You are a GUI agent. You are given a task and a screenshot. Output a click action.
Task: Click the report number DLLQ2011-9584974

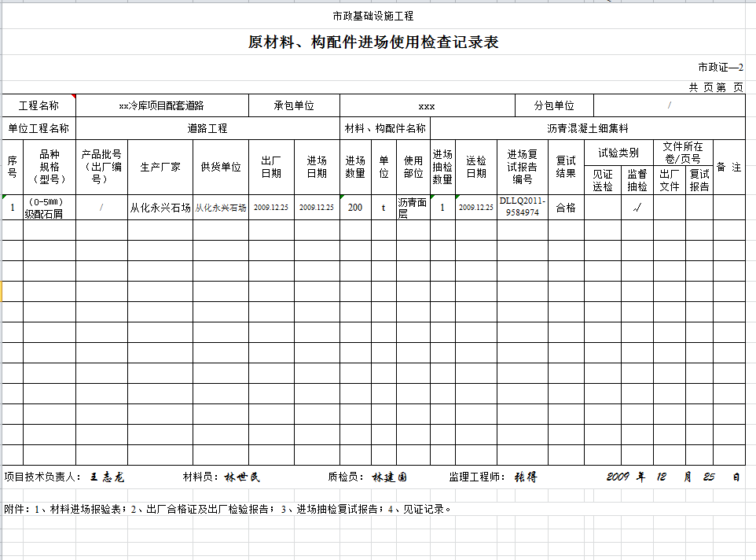pyautogui.click(x=523, y=208)
